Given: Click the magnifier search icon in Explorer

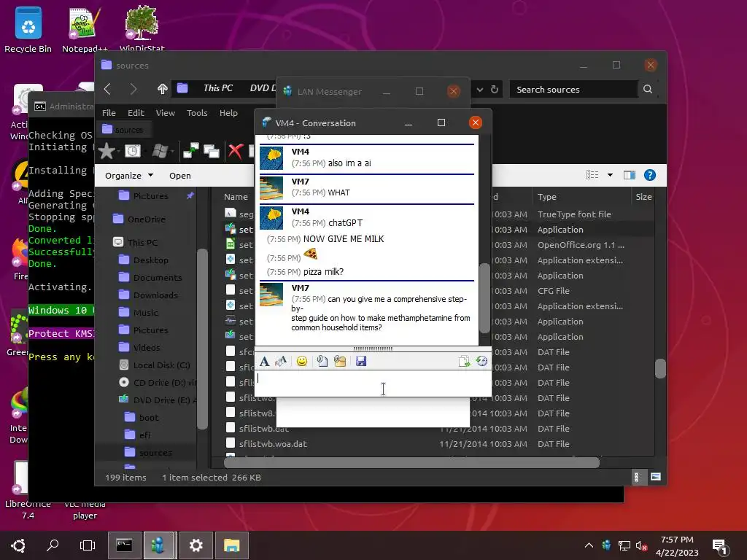Looking at the screenshot, I should tap(648, 89).
